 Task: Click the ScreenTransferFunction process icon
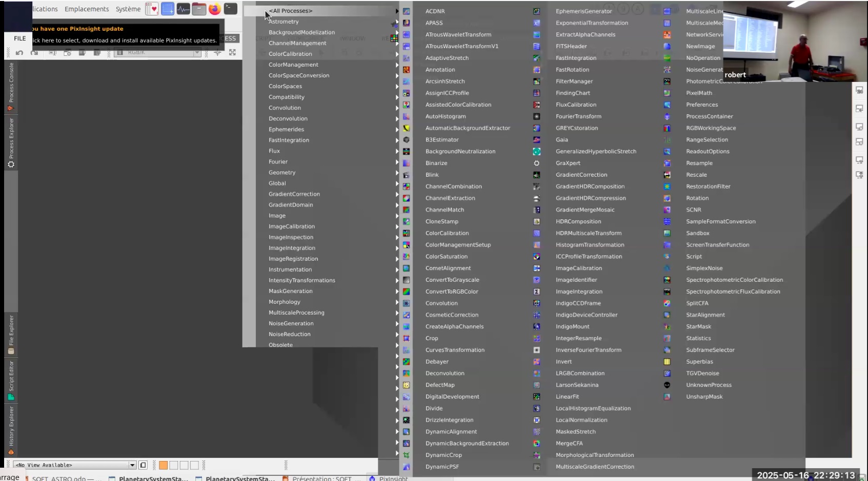667,245
